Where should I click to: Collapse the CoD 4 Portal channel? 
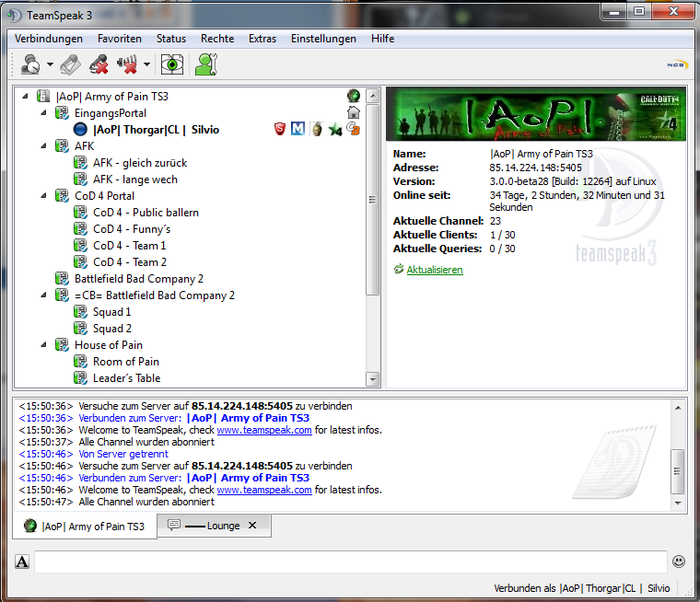tap(44, 195)
